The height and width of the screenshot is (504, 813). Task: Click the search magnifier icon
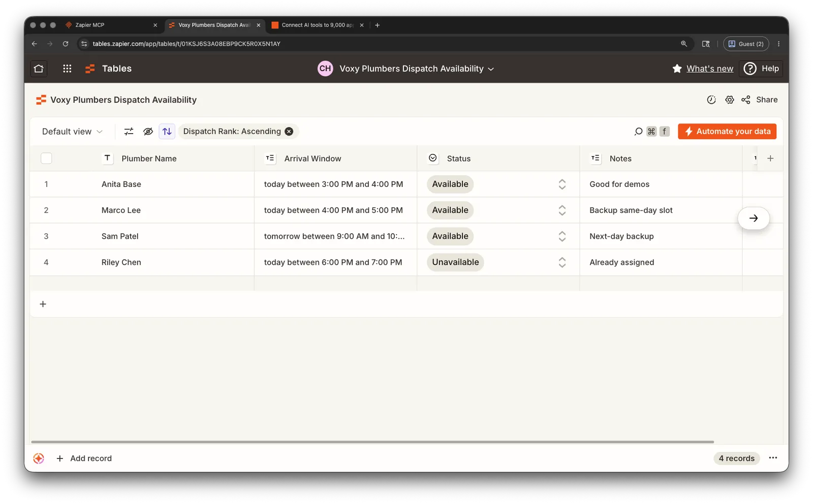tap(638, 132)
